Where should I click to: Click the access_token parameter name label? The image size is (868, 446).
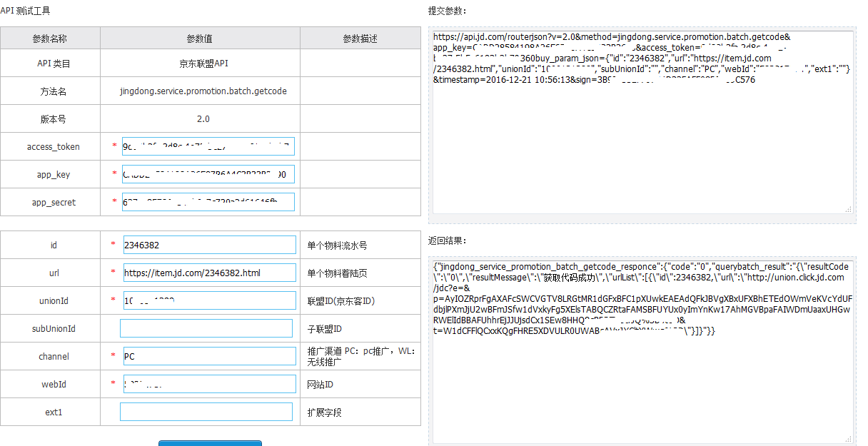point(54,147)
